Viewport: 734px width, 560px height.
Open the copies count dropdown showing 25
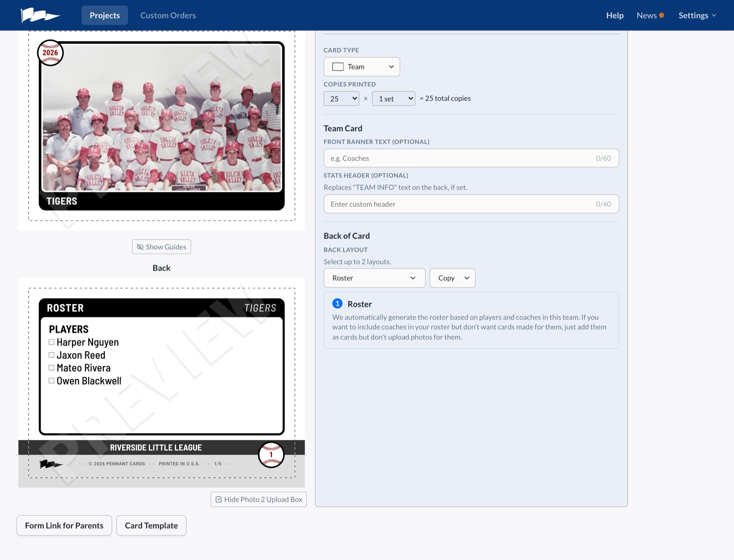tap(341, 99)
